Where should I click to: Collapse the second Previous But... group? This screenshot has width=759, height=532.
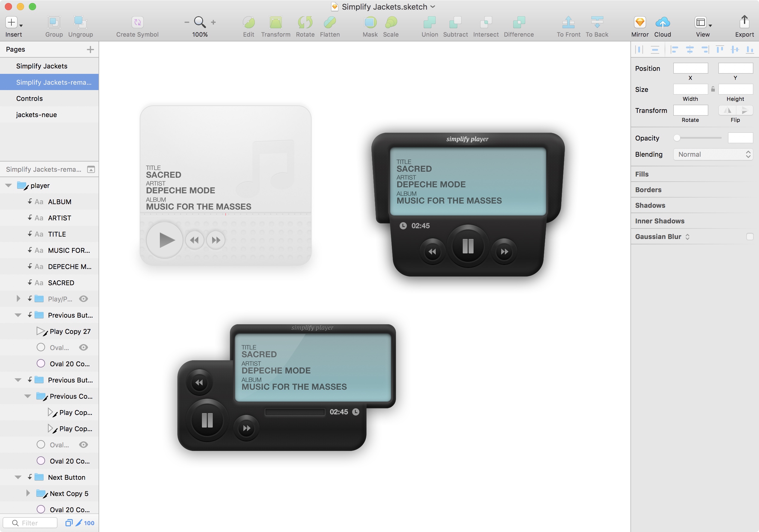pyautogui.click(x=18, y=380)
